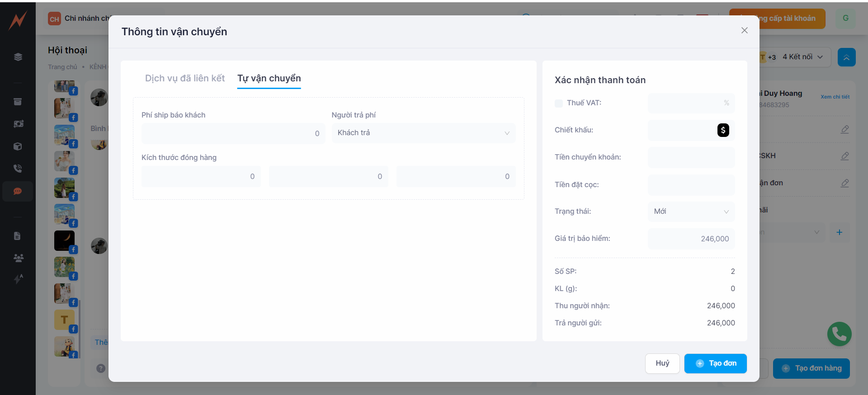
Task: Select the Tự vận chuyển tab
Action: pos(269,78)
